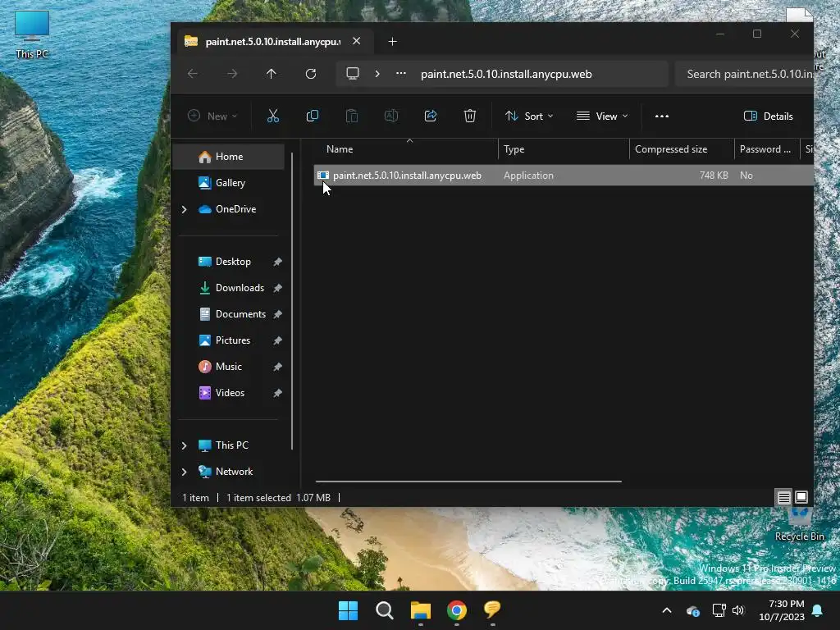Image resolution: width=840 pixels, height=630 pixels.
Task: Open Home in navigation pane
Action: [229, 157]
